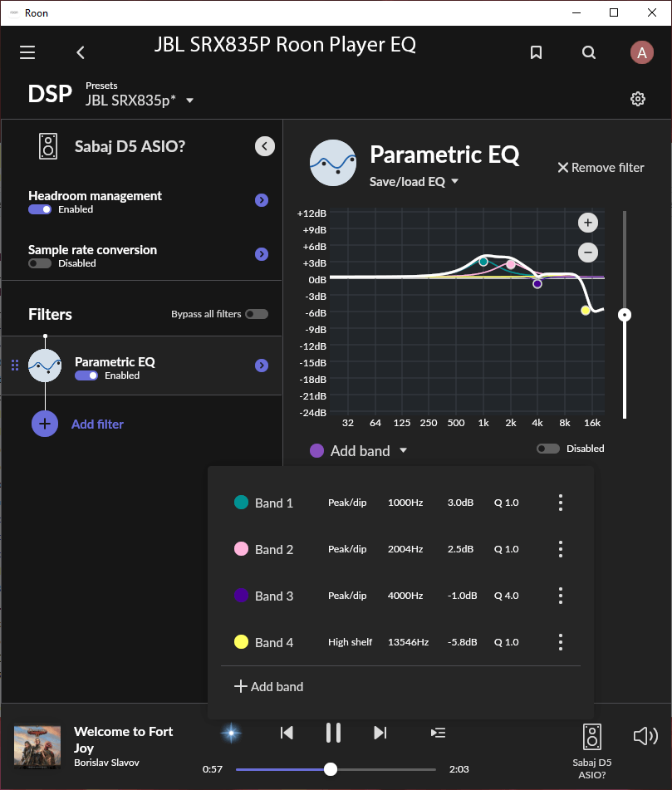Open search with the magnifier icon
Image resolution: width=672 pixels, height=790 pixels.
(x=589, y=52)
